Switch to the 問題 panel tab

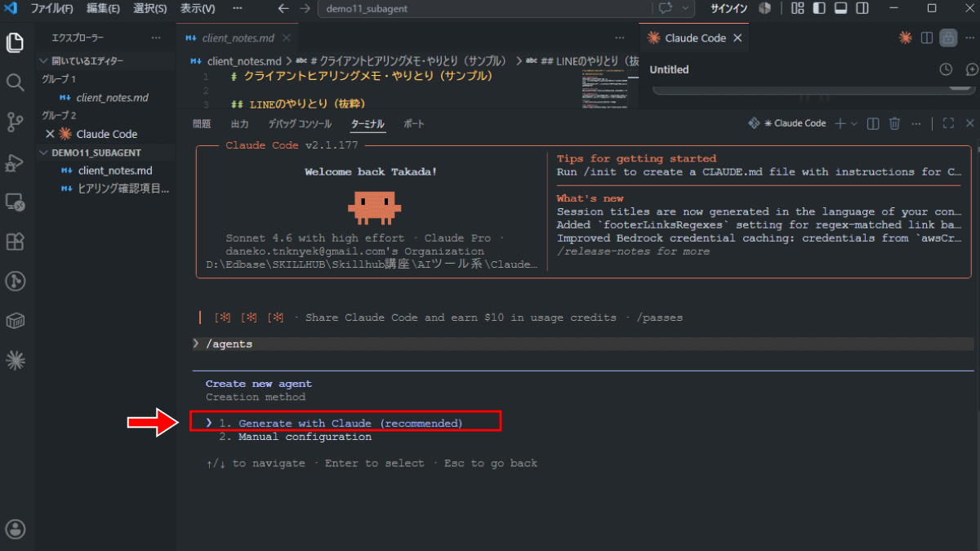point(201,124)
